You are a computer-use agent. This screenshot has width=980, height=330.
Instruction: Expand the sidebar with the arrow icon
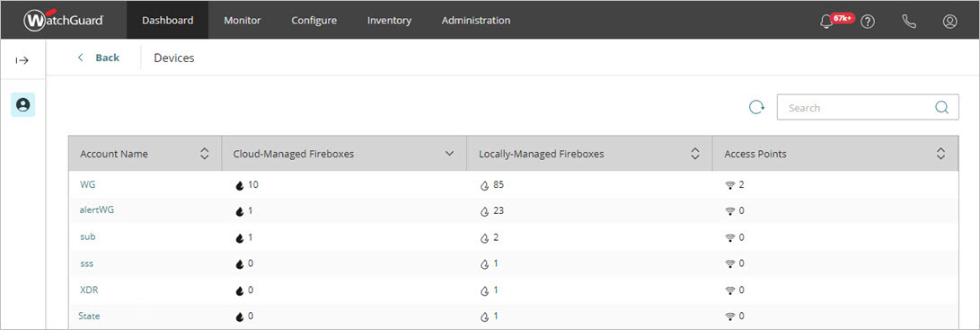22,60
